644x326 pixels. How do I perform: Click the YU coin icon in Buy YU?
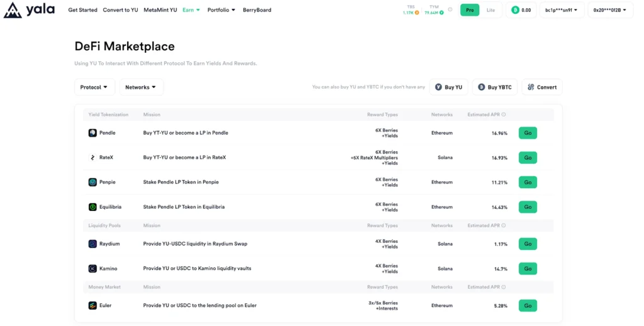click(x=438, y=87)
